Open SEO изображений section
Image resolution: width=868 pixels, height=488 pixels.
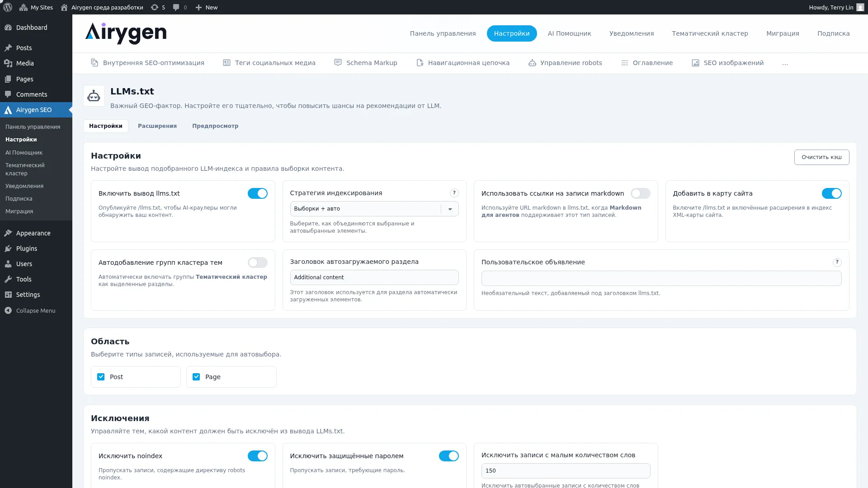(727, 63)
